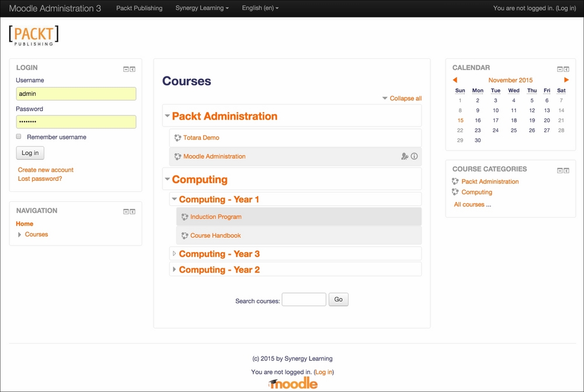
Task: Enable Remember username checkbox
Action: (x=19, y=136)
